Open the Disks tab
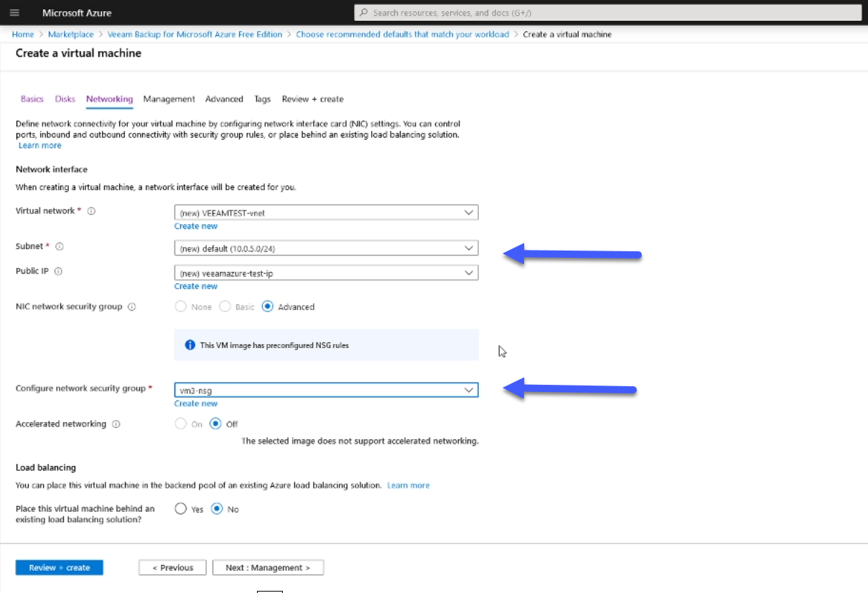This screenshot has width=868, height=593. [x=65, y=99]
